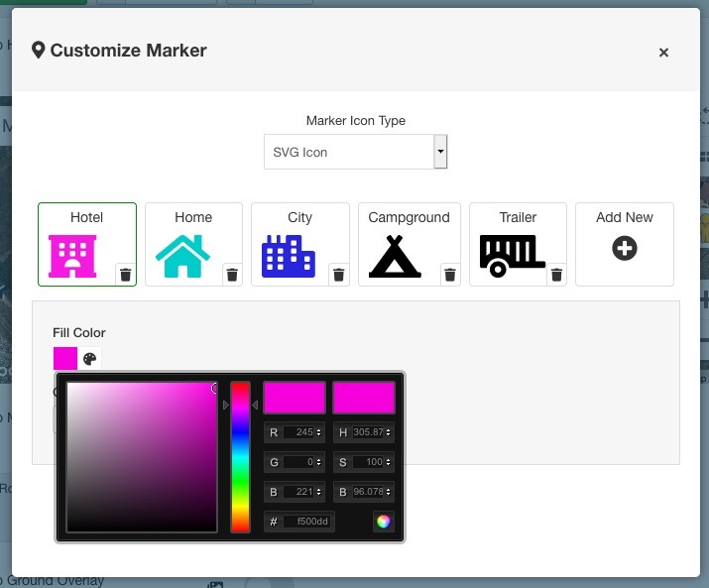Open the palette icon beside Fill Color
This screenshot has width=709, height=588.
point(90,359)
